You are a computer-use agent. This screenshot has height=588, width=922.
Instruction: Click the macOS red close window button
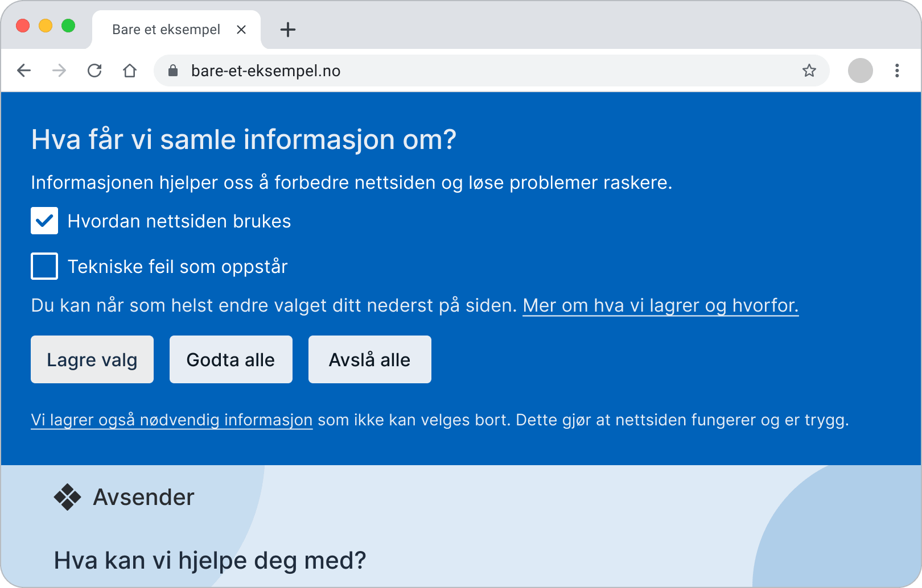coord(23,26)
